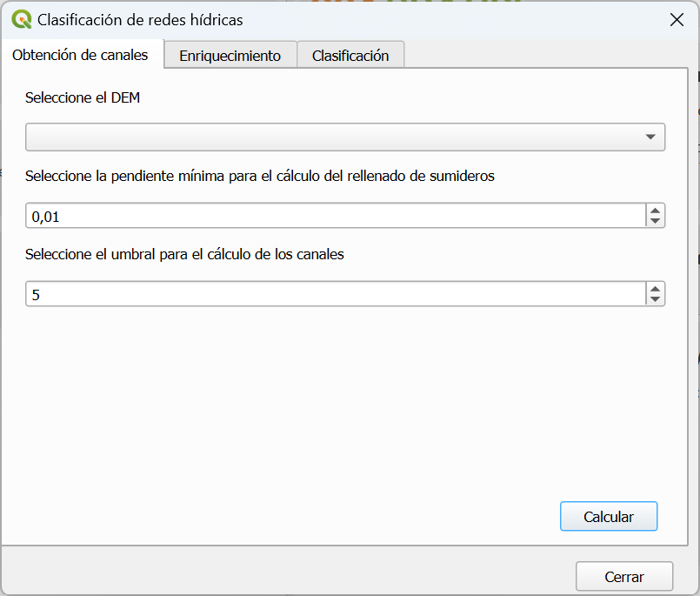This screenshot has height=596, width=700.
Task: Click inside the empty DEM combo box
Action: click(x=330, y=137)
